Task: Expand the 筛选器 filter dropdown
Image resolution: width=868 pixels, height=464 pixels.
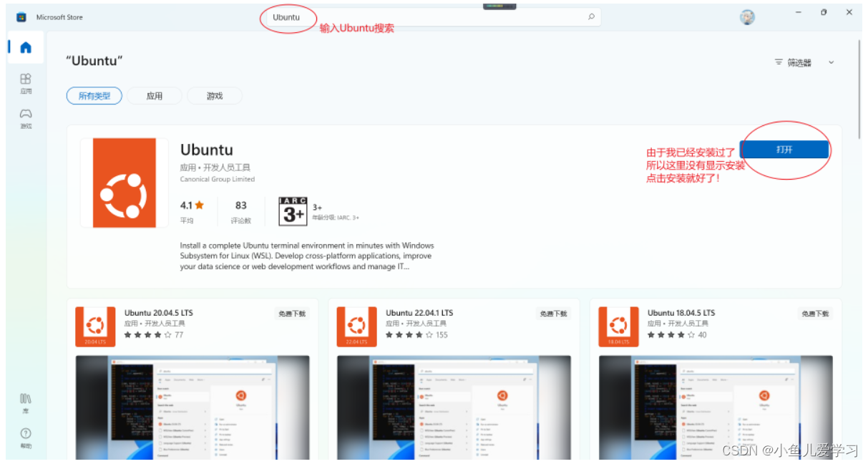Action: [796, 62]
